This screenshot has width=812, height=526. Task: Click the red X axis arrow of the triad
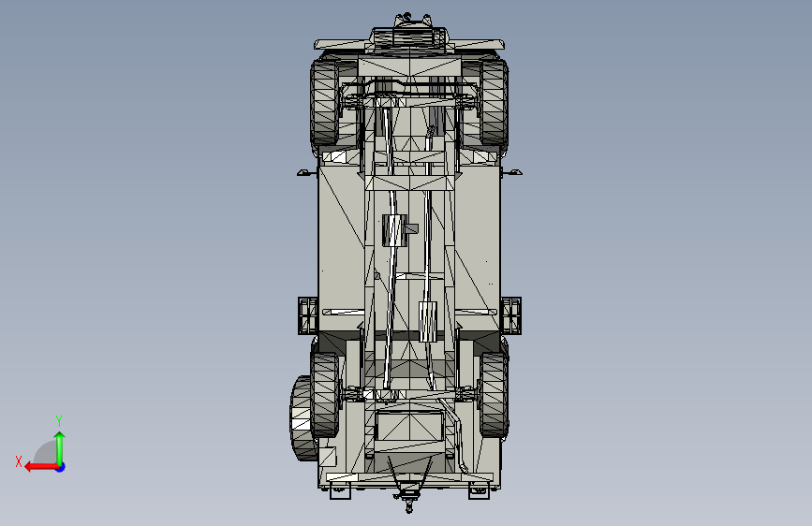tap(41, 467)
